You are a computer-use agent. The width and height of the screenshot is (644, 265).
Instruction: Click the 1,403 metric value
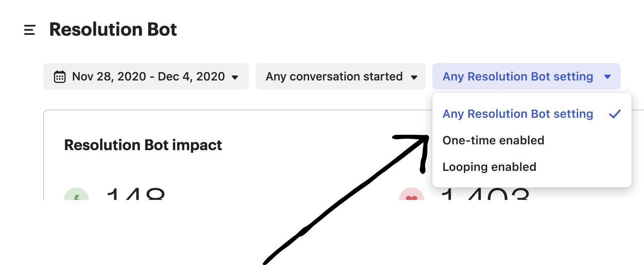[x=485, y=194]
